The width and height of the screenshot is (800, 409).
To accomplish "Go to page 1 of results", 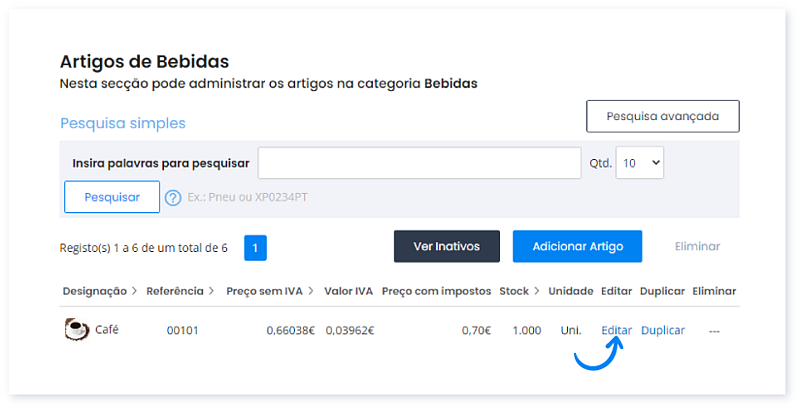I will [x=255, y=247].
